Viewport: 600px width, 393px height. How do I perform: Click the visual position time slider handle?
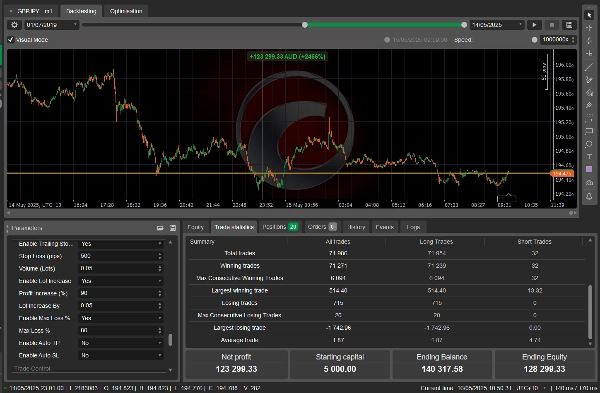pyautogui.click(x=387, y=40)
